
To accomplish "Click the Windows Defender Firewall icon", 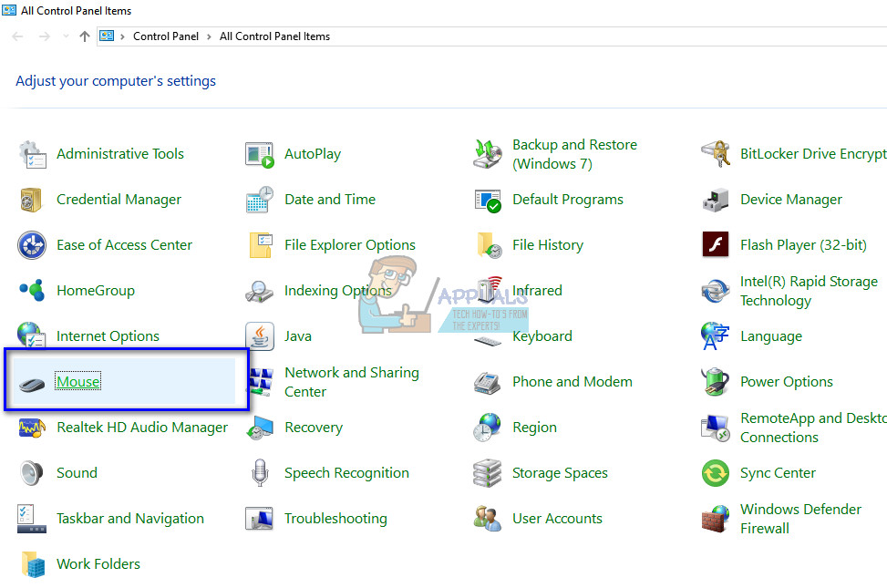I will pyautogui.click(x=716, y=519).
